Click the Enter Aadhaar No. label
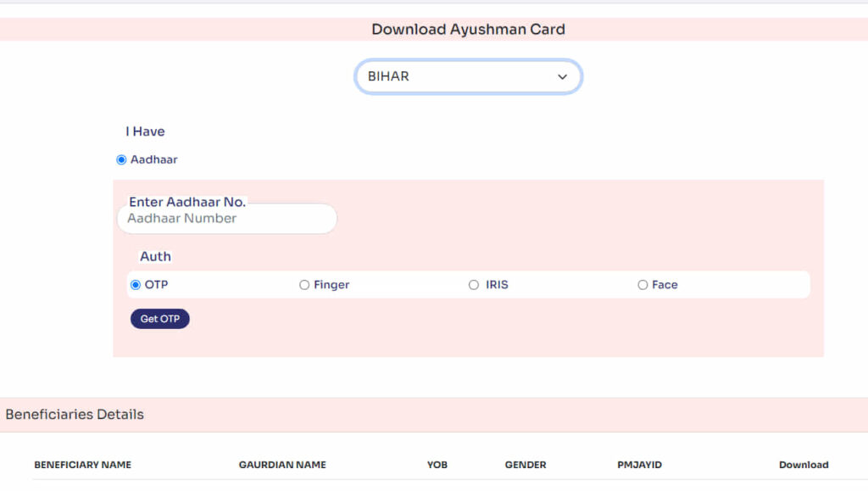Viewport: 868px width, 491px height. click(x=187, y=202)
